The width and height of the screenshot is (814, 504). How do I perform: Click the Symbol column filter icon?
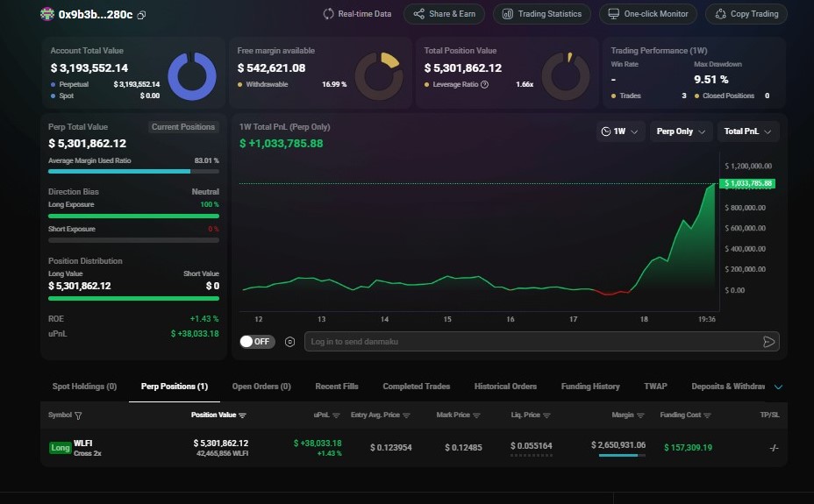pyautogui.click(x=78, y=415)
